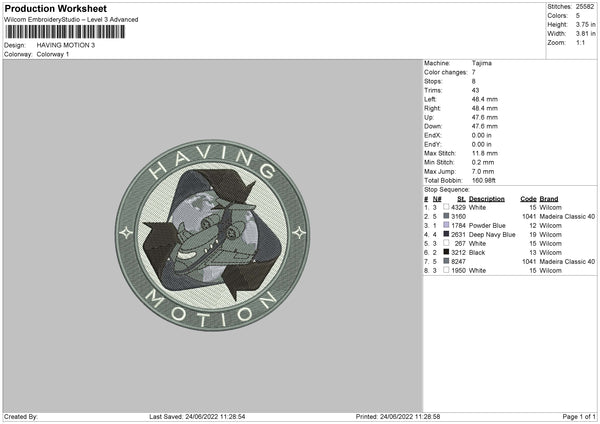Click the Stitches value '25582'

(585, 7)
